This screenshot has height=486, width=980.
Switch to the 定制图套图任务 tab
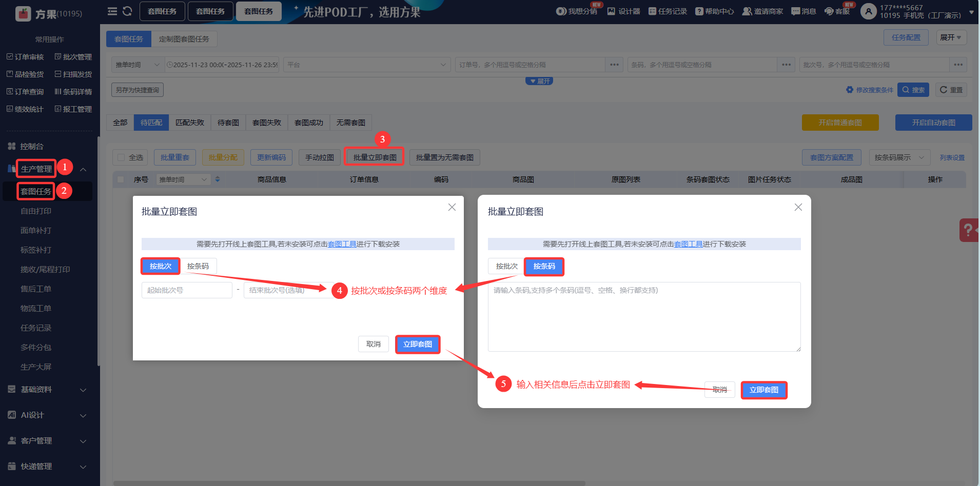tap(184, 39)
